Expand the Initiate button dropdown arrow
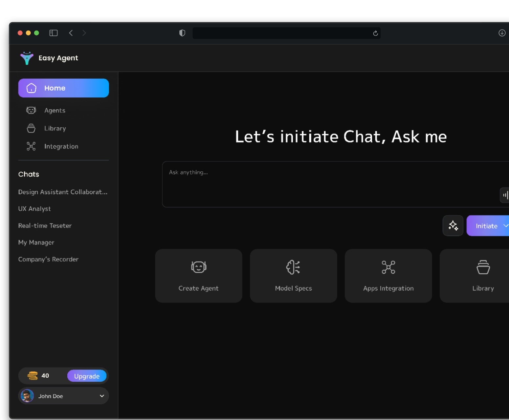 tap(505, 226)
